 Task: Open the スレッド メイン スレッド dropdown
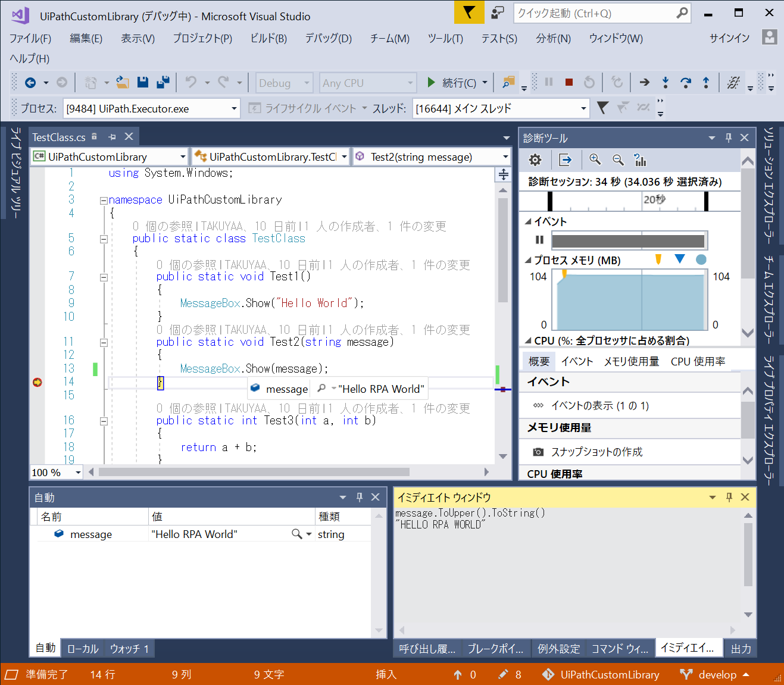click(x=583, y=108)
